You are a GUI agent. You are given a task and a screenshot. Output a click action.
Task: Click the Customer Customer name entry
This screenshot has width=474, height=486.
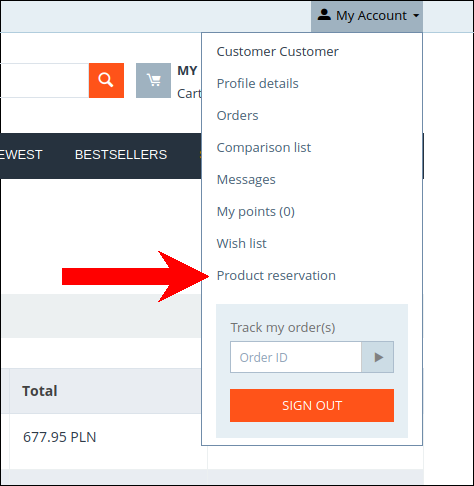tap(277, 52)
